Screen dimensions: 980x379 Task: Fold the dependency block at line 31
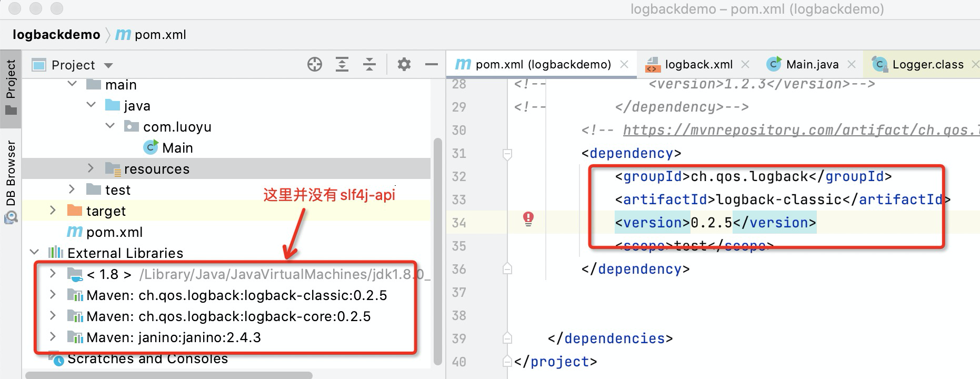pos(507,154)
